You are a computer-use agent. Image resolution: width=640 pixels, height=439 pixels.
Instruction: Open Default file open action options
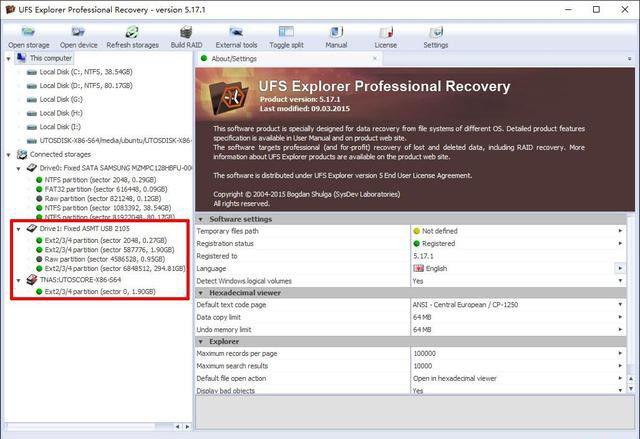pos(620,379)
